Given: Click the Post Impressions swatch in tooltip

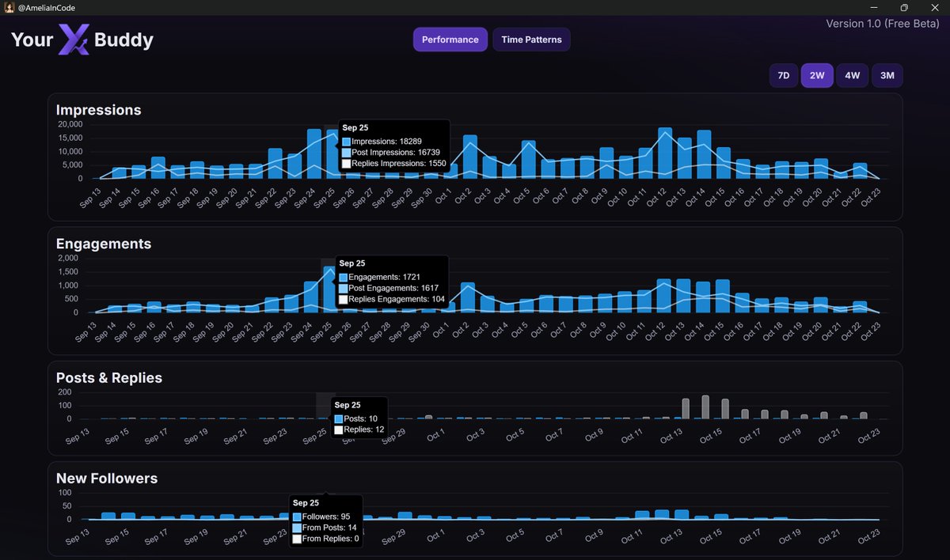Looking at the screenshot, I should 347,153.
